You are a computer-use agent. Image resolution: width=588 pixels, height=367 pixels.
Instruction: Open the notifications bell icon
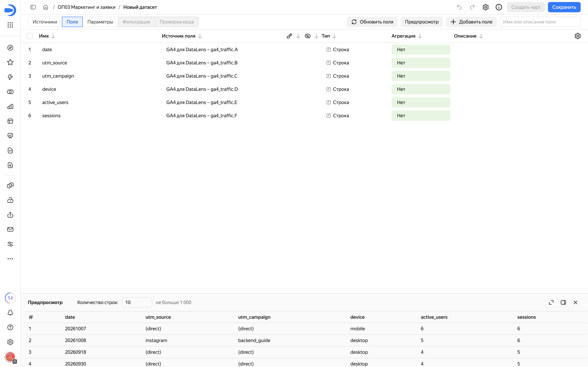coord(10,313)
